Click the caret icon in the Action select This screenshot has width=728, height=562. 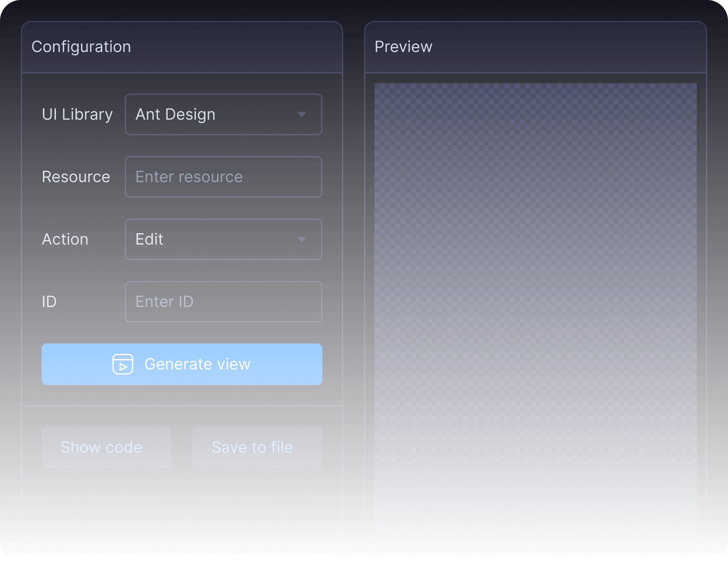click(302, 239)
